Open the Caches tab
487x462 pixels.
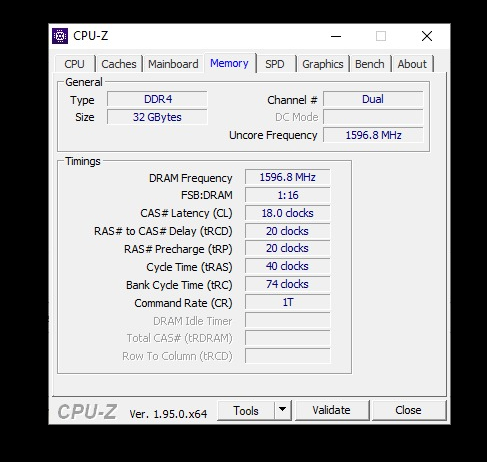pos(119,64)
